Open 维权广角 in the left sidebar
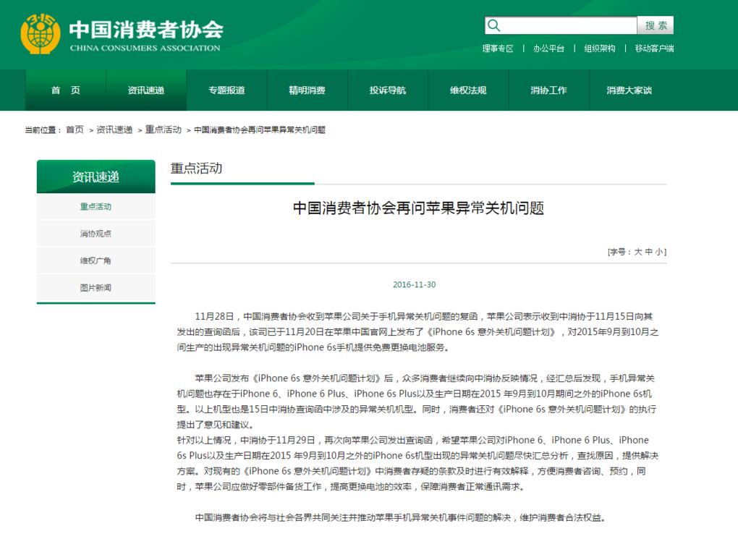The height and width of the screenshot is (560, 738). [96, 260]
